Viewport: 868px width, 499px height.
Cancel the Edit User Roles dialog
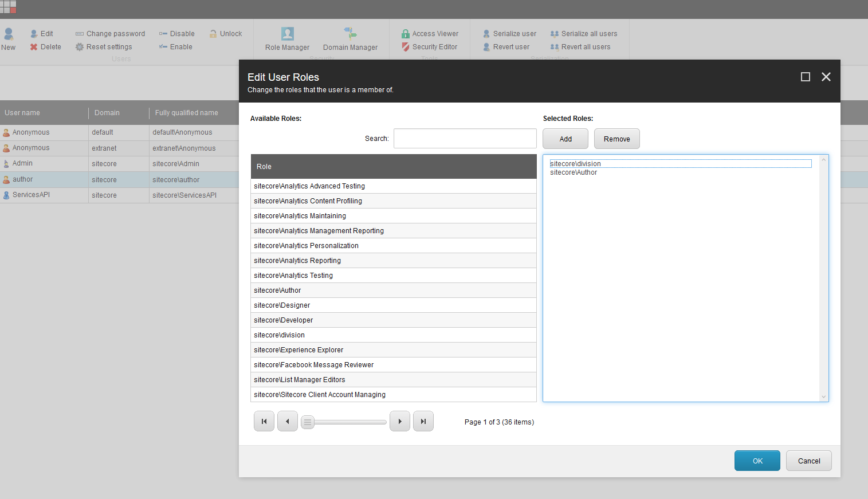coord(809,461)
